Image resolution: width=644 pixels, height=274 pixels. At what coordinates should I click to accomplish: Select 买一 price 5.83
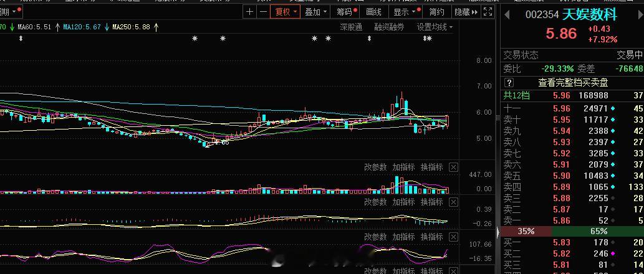coord(562,242)
